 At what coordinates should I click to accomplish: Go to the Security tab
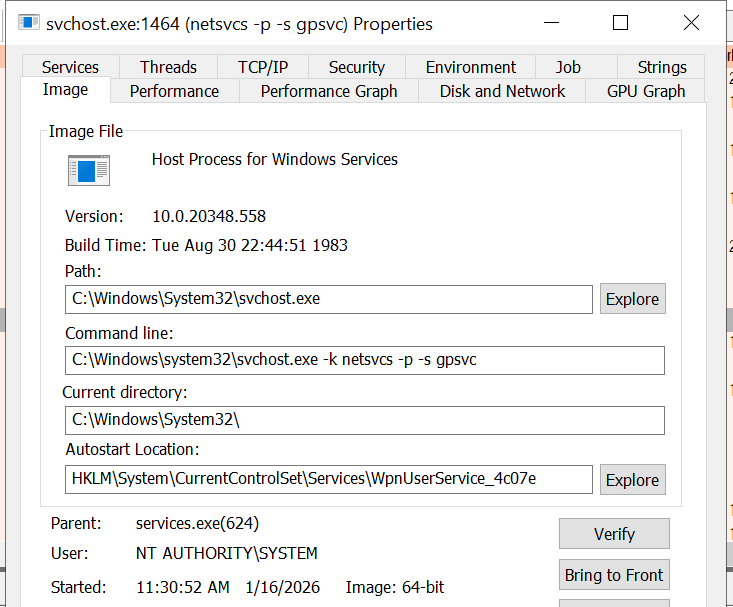tap(356, 67)
